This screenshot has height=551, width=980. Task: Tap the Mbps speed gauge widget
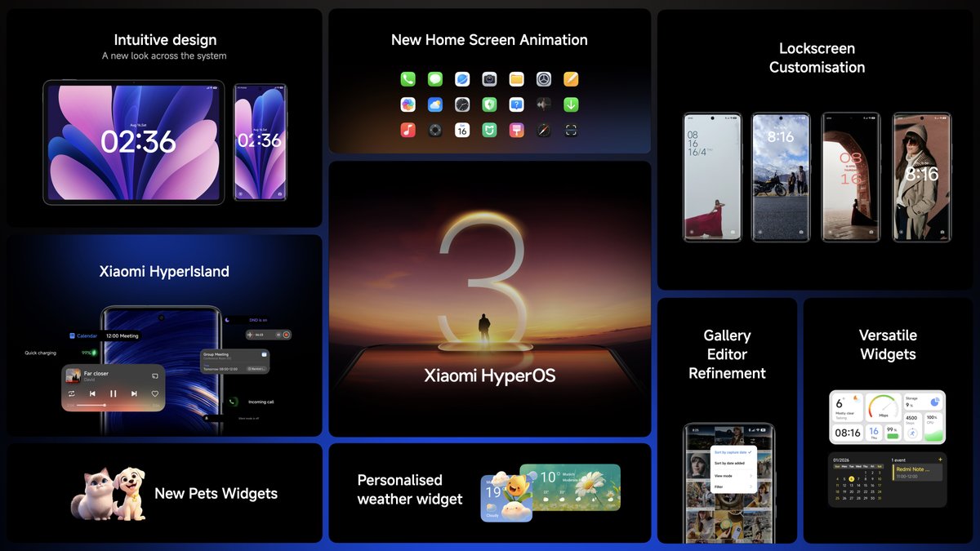pos(884,407)
